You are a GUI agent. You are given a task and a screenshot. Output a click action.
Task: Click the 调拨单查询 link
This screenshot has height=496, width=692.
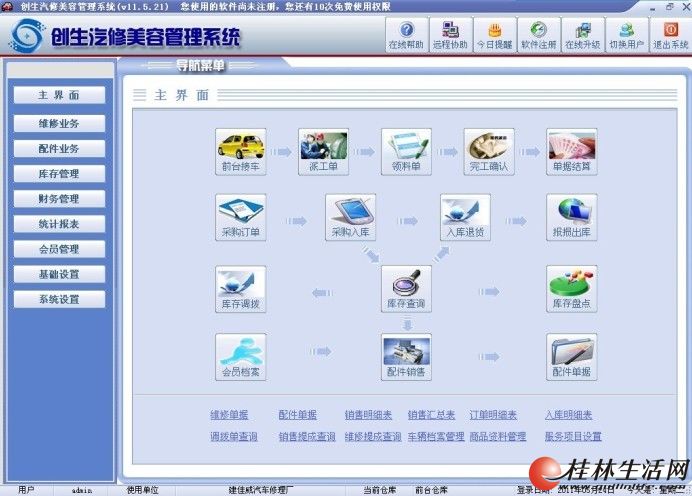coord(234,437)
